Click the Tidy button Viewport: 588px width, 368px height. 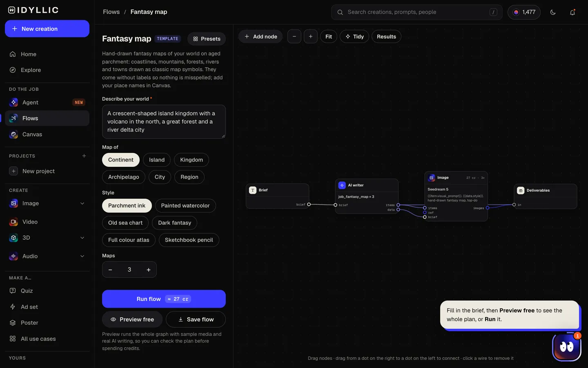(354, 36)
